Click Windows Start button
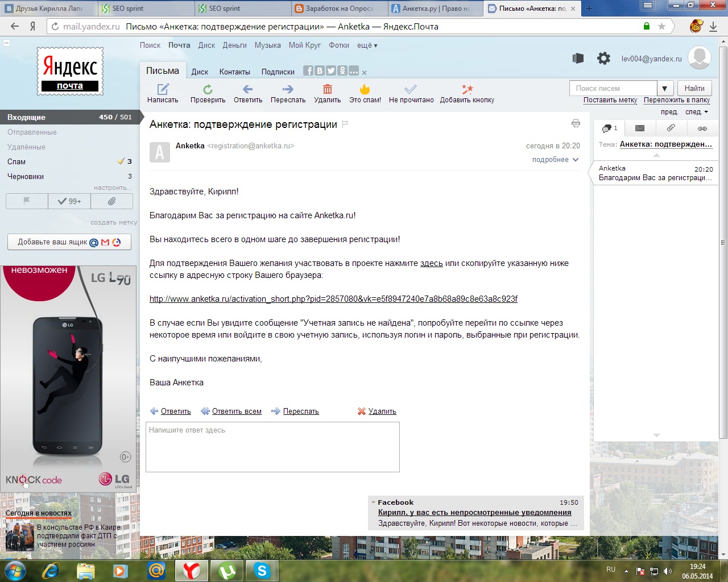This screenshot has height=582, width=728. pos(15,570)
